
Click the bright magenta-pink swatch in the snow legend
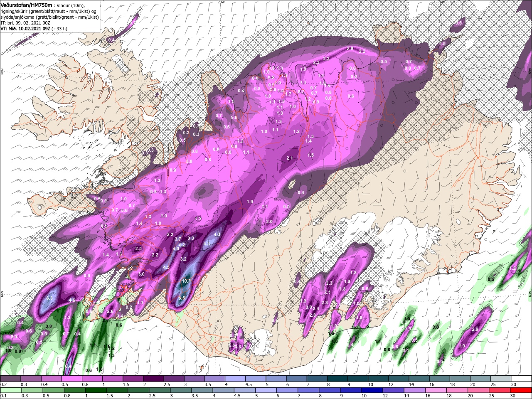click(x=72, y=379)
